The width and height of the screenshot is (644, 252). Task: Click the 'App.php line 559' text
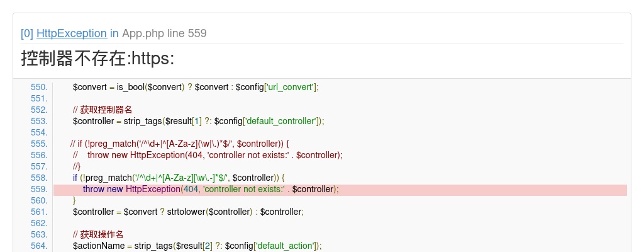pos(164,33)
